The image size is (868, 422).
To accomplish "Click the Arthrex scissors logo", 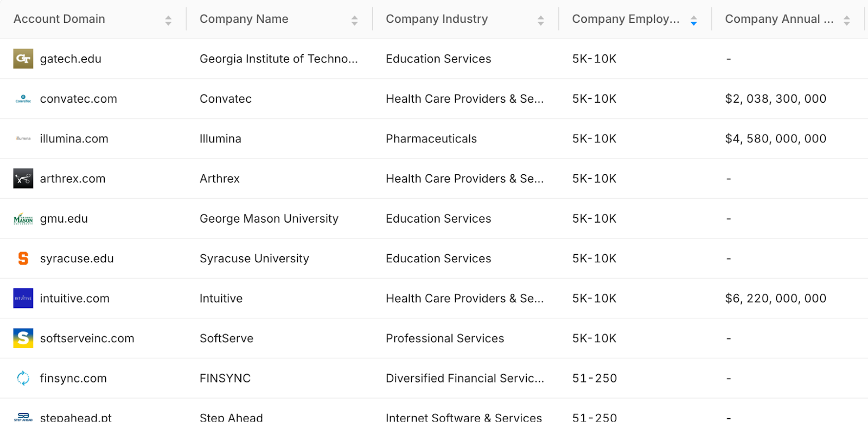I will pyautogui.click(x=23, y=178).
